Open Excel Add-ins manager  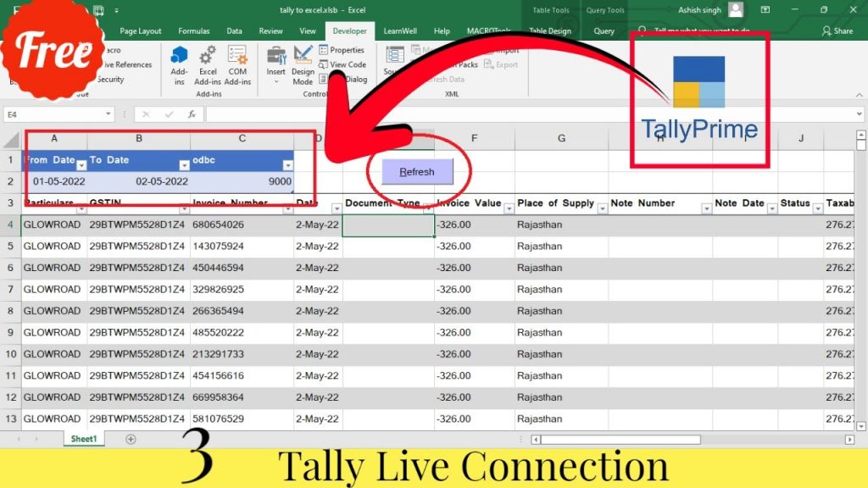[x=208, y=65]
